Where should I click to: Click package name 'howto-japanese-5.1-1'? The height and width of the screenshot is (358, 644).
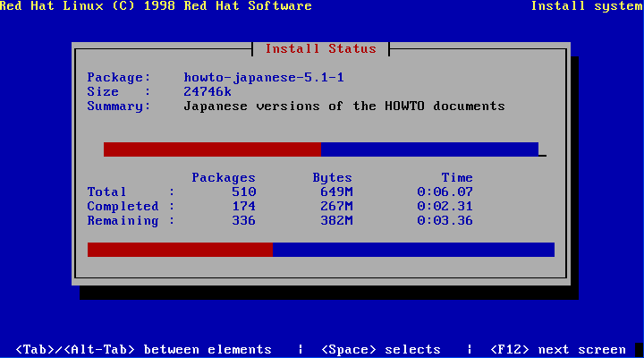coord(264,78)
